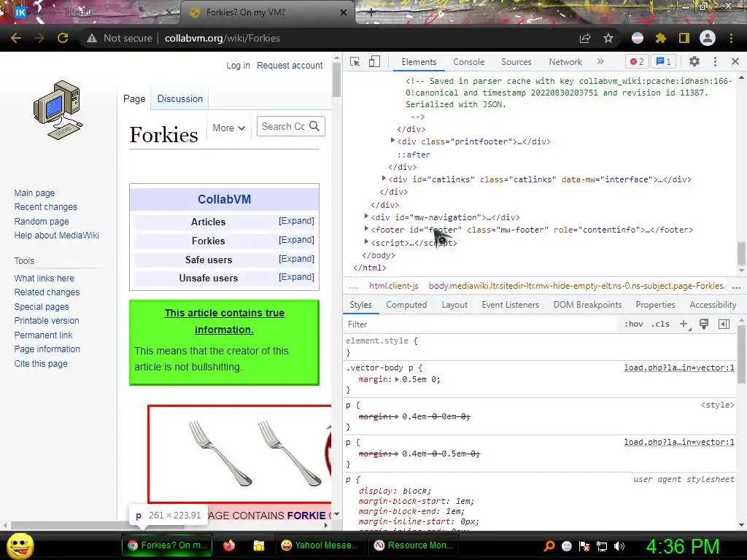Expand the printfooter div node
The image size is (747, 560).
[392, 141]
